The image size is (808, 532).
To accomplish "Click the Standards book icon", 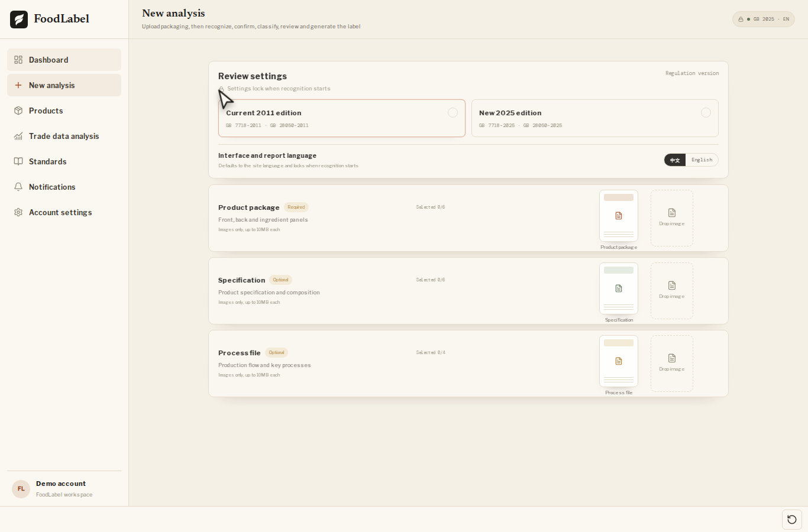I will click(x=18, y=161).
